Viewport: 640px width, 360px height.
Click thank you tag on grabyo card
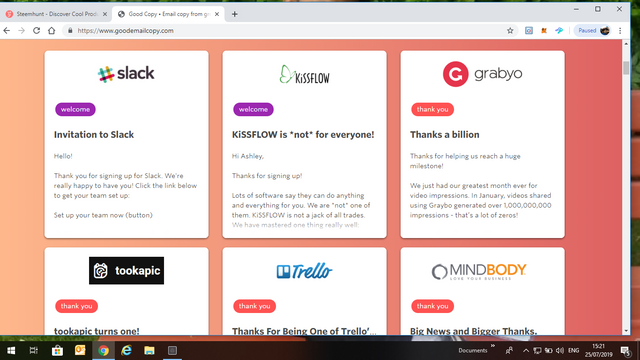click(432, 109)
